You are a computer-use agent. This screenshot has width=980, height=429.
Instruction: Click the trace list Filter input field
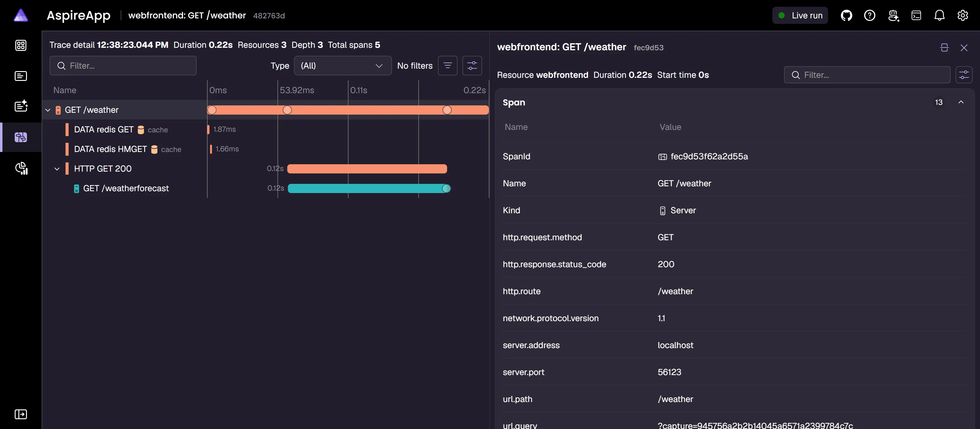point(123,66)
